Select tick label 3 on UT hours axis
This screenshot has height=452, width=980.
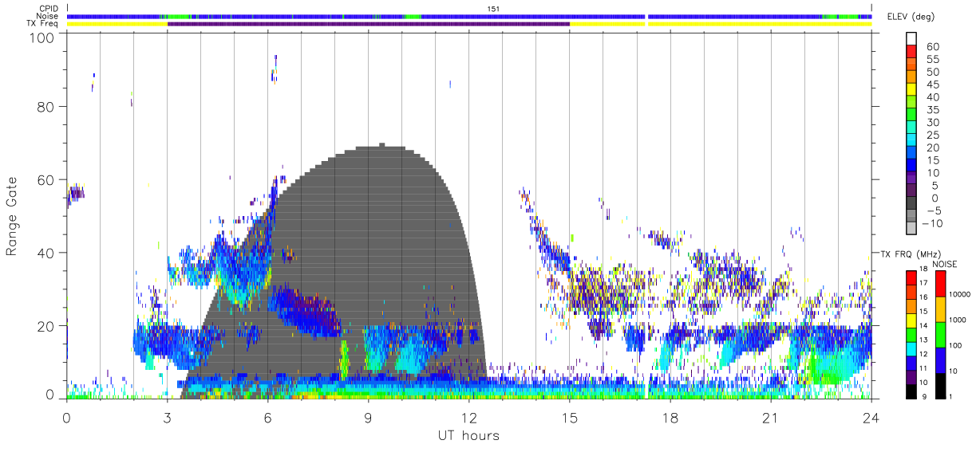167,417
